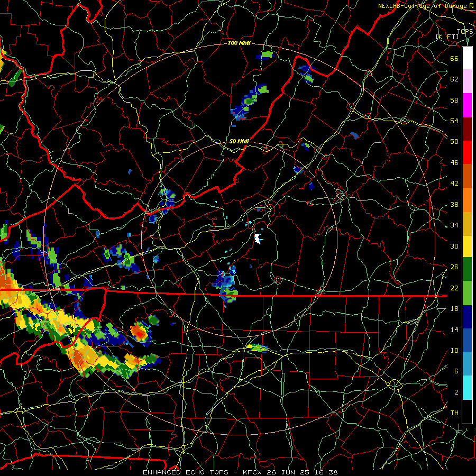
Task: Click the gold legend color block
Action: point(467,224)
